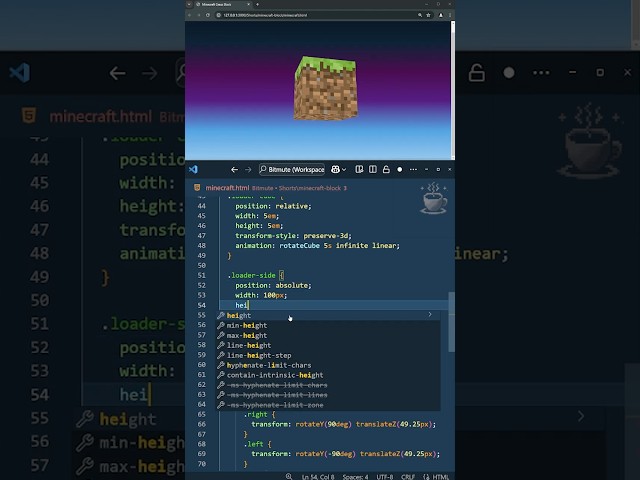This screenshot has width=640, height=480.
Task: Go back using center VS Code back arrow
Action: 234,169
